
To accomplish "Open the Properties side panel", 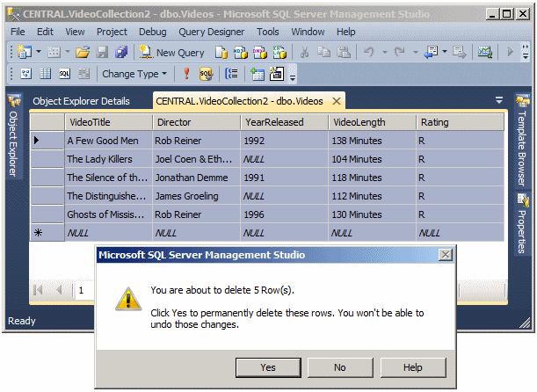I will [x=523, y=223].
